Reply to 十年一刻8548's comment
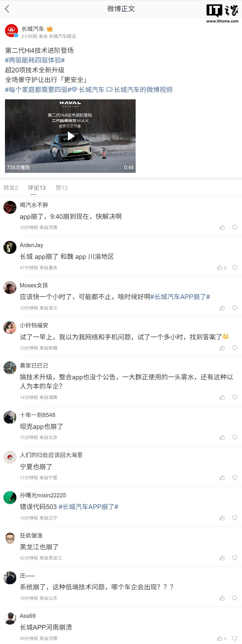This screenshot has width=242, height=644. [x=235, y=437]
